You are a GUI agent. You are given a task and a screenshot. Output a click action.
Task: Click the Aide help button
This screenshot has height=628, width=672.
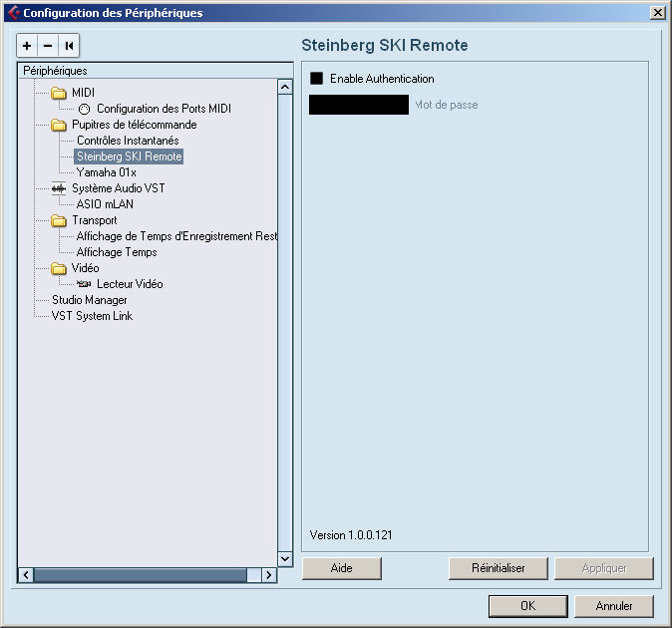pyautogui.click(x=342, y=568)
